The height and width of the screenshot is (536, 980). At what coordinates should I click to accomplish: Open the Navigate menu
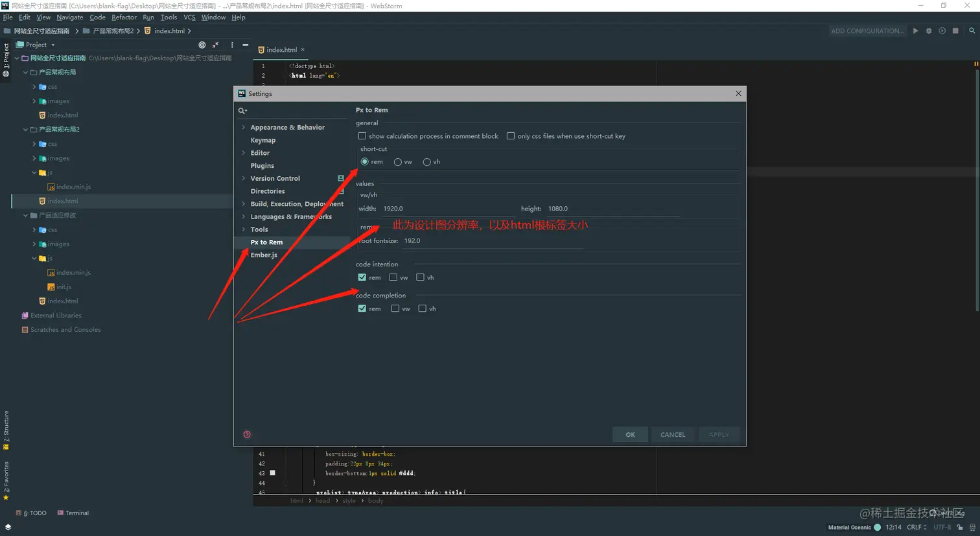[x=69, y=17]
